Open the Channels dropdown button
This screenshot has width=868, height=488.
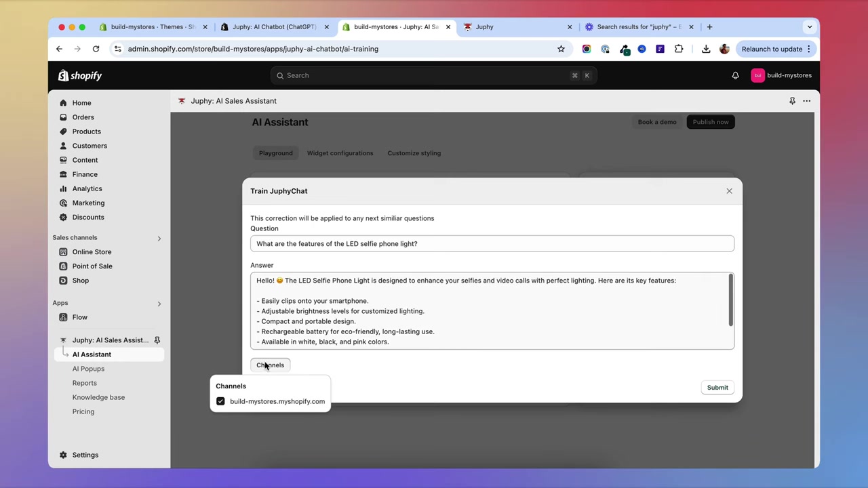pyautogui.click(x=270, y=365)
